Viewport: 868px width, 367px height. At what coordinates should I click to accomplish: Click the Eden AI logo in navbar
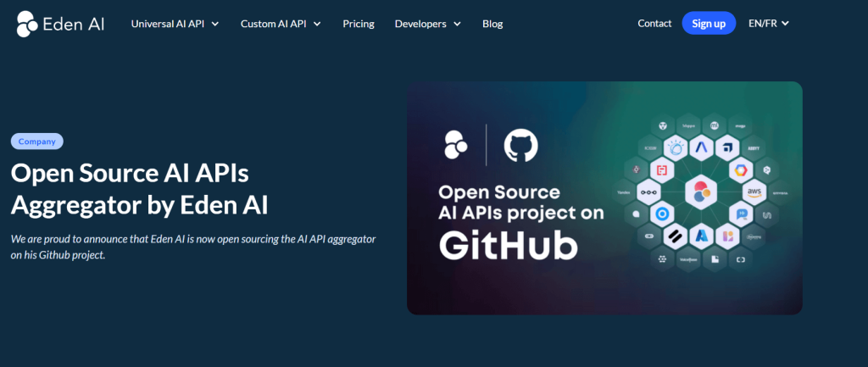coord(60,24)
